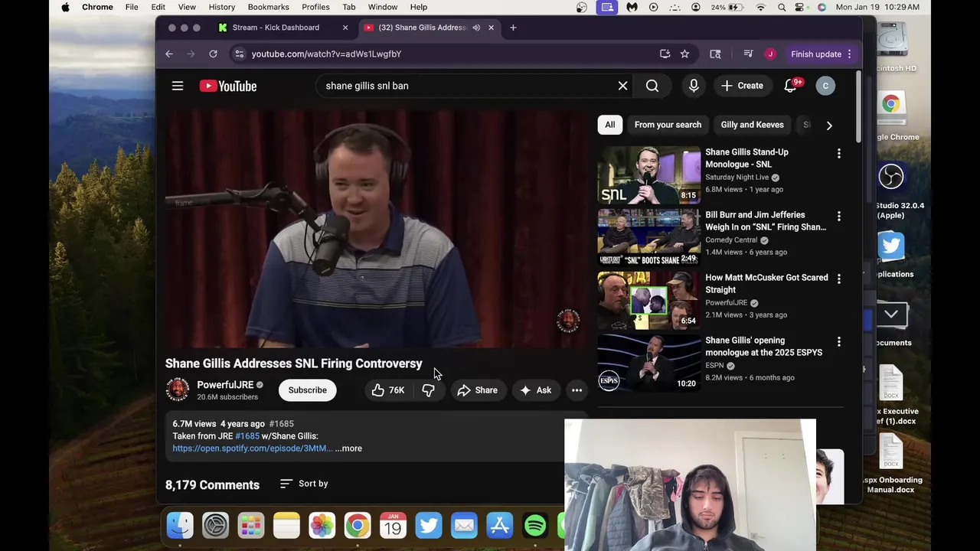Screen dimensions: 980x551
Task: Open more actions menu under the video
Action: pyautogui.click(x=577, y=390)
